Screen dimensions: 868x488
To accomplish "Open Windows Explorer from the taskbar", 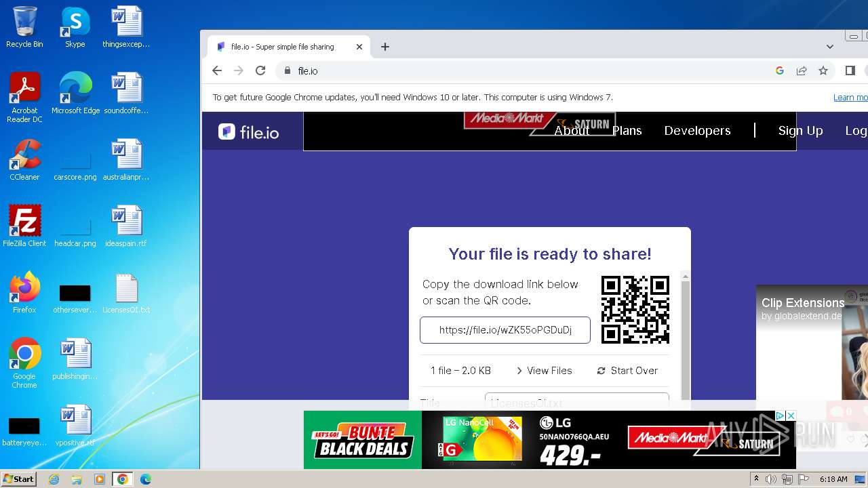I will tap(77, 479).
